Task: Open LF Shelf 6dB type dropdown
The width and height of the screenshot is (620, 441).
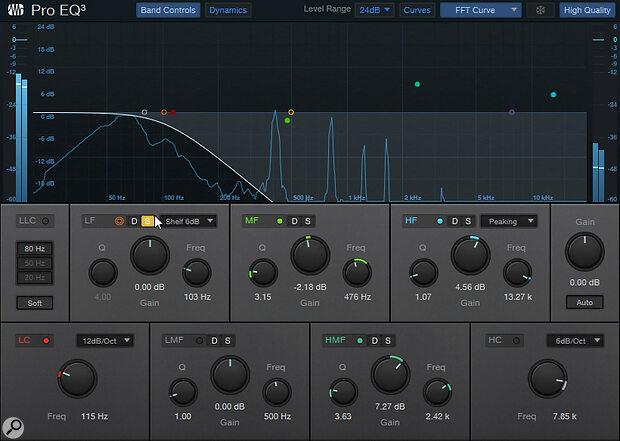Action: point(188,221)
